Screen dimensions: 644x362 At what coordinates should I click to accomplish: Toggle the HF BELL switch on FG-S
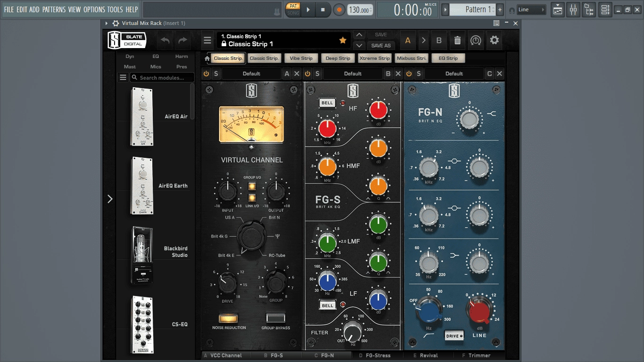coord(327,103)
